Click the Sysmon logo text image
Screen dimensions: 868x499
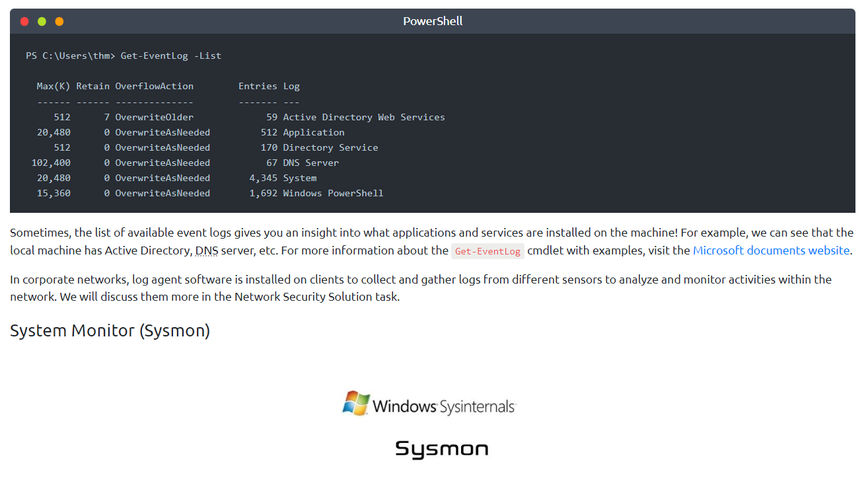(441, 449)
